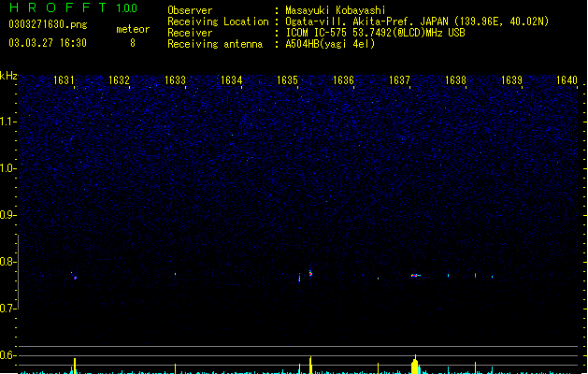Select the meteor count value 8
Screen dimensions: 588x374
tap(133, 43)
